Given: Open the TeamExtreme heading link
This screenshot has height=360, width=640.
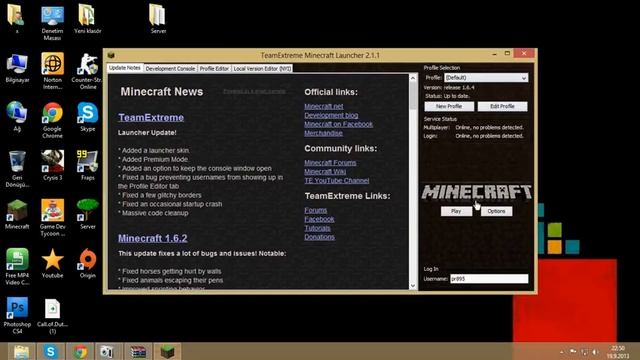Looking at the screenshot, I should coord(151,118).
